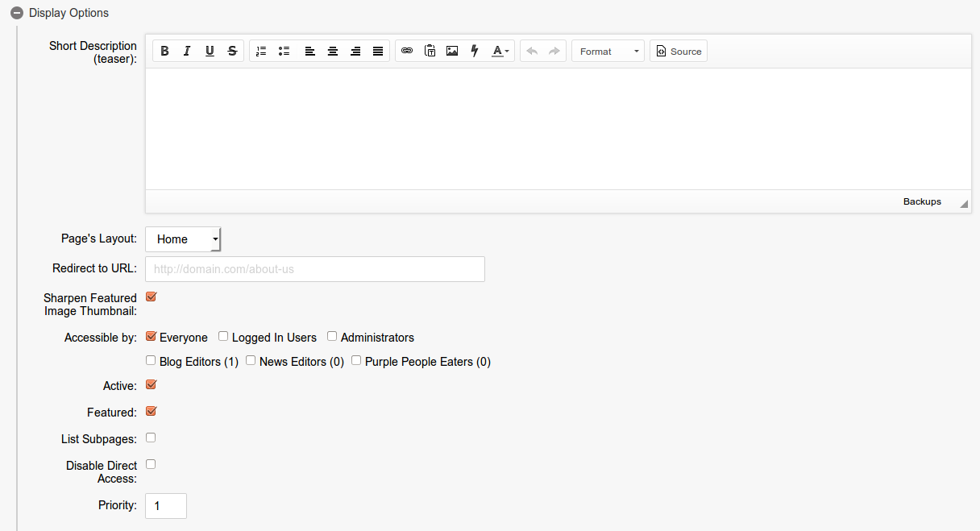Insert a numbered list

(261, 52)
